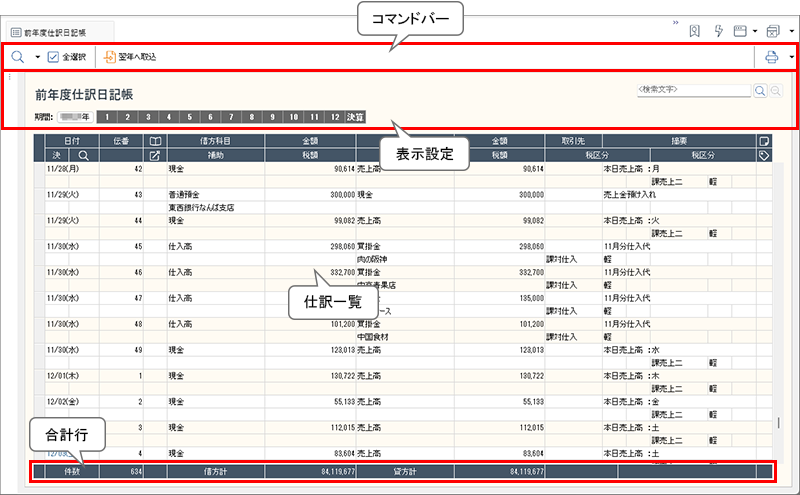The width and height of the screenshot is (800, 495).
Task: Toggle the 全選択 checkbox
Action: pyautogui.click(x=54, y=57)
